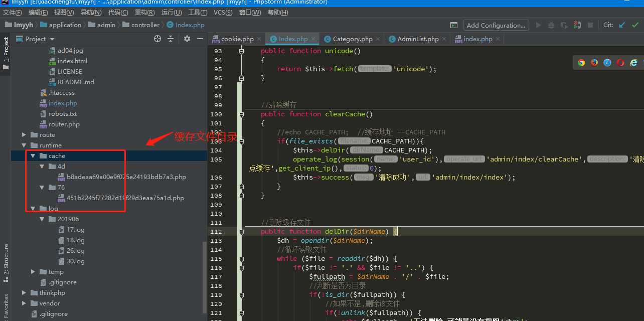Open in Internet Explorer browser icon
Screen dimensions: 644x321
pyautogui.click(x=633, y=63)
